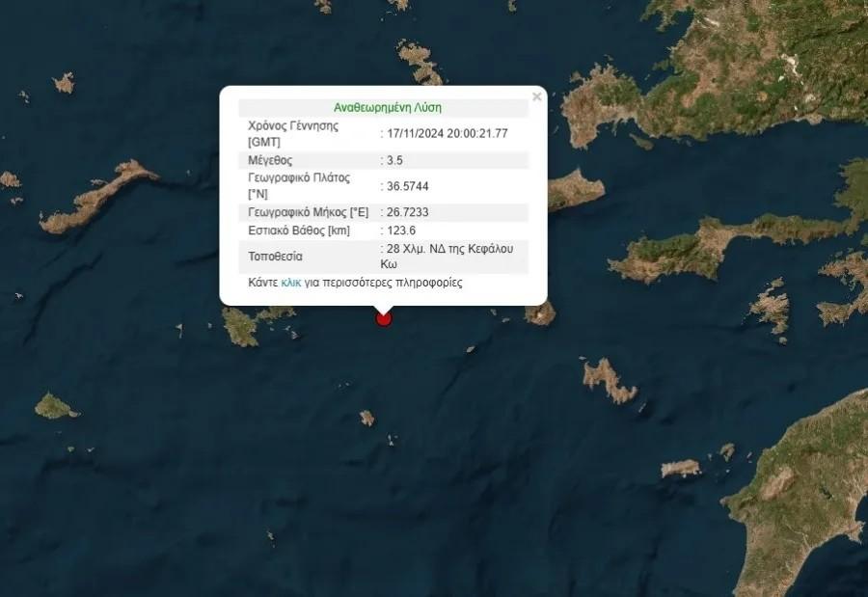
Task: Click the Αναθεωρημένη Λύση popup title
Action: tap(387, 107)
